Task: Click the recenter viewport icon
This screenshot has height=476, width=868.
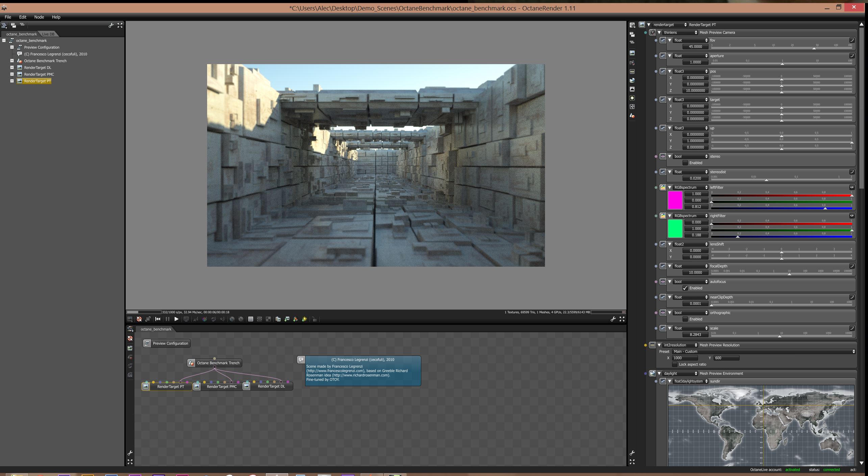Action: point(139,319)
